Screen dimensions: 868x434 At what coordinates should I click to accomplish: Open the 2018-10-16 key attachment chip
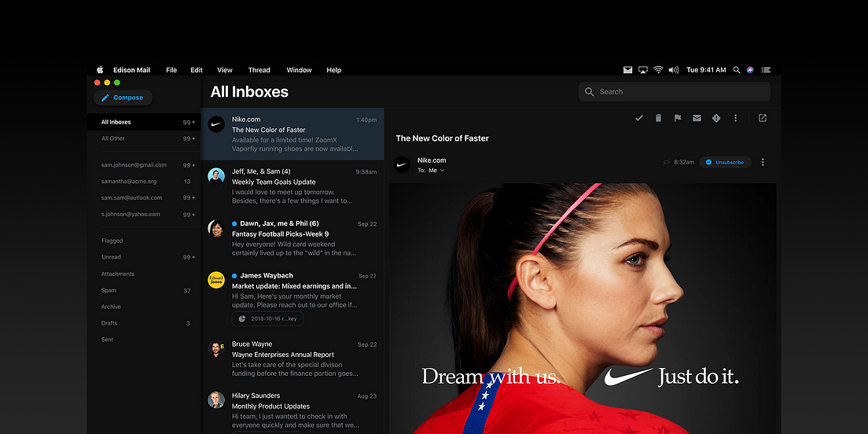point(267,319)
